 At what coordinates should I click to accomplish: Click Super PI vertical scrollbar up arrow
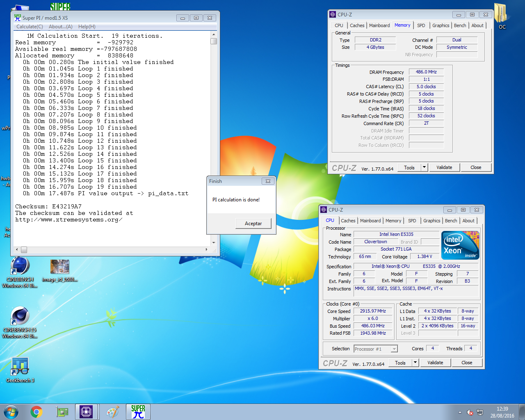coord(214,35)
